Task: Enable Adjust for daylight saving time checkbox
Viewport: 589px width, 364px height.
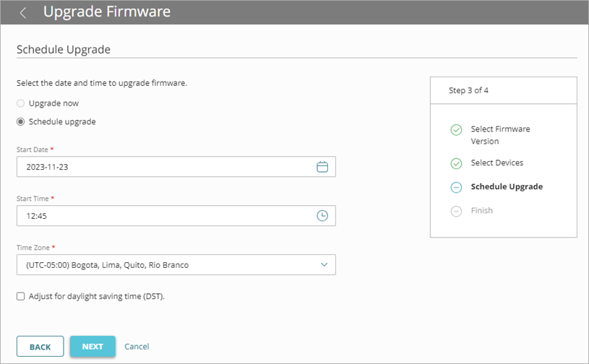Action: coord(21,296)
